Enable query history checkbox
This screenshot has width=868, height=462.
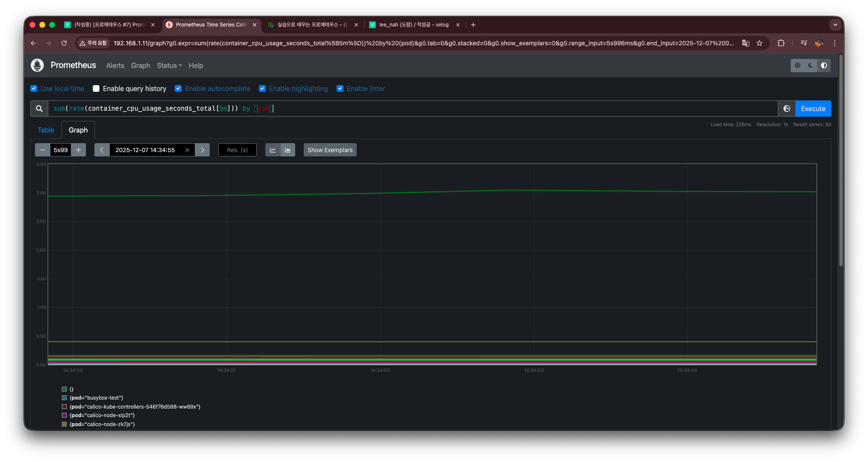pos(96,88)
